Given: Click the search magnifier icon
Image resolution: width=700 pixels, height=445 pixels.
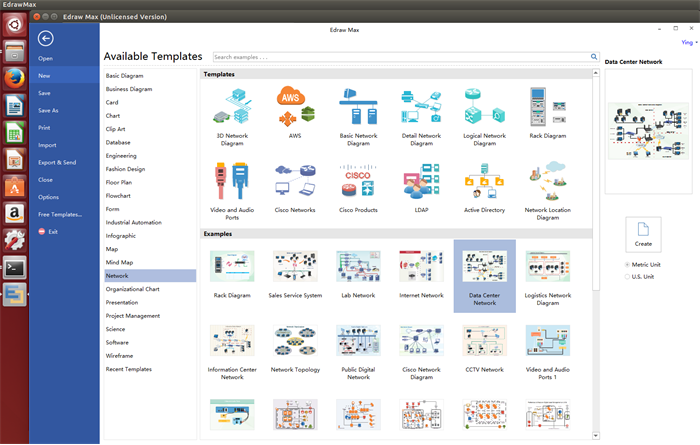Looking at the screenshot, I should tap(594, 57).
